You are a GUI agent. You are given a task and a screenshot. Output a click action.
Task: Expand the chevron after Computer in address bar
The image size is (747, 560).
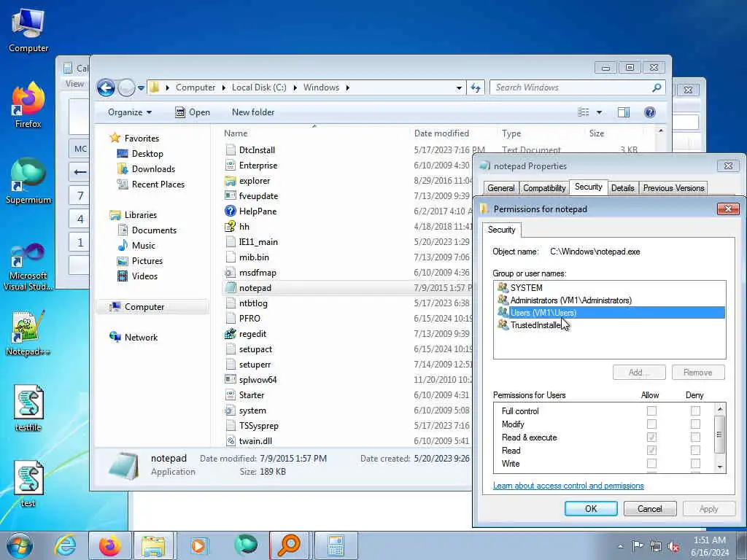[x=224, y=87]
